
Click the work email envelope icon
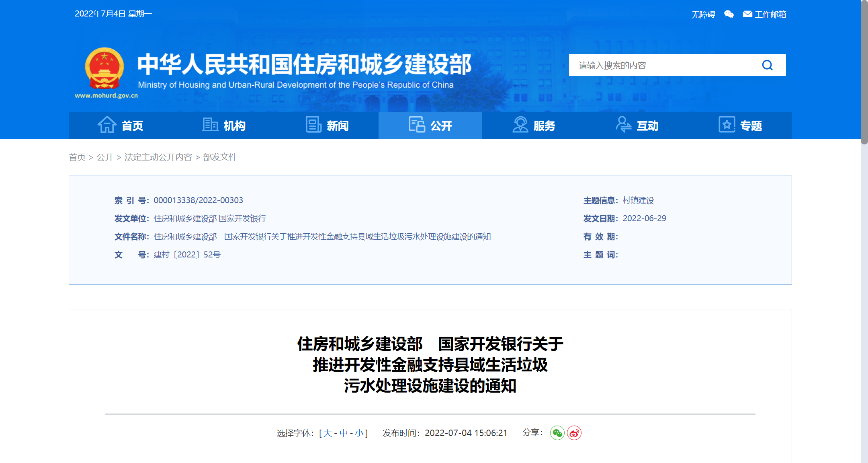coord(747,14)
